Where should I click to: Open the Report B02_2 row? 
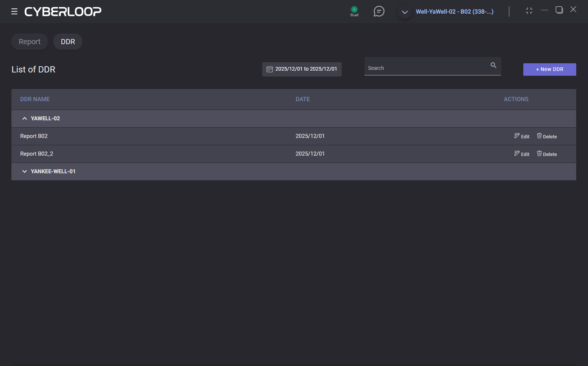37,154
